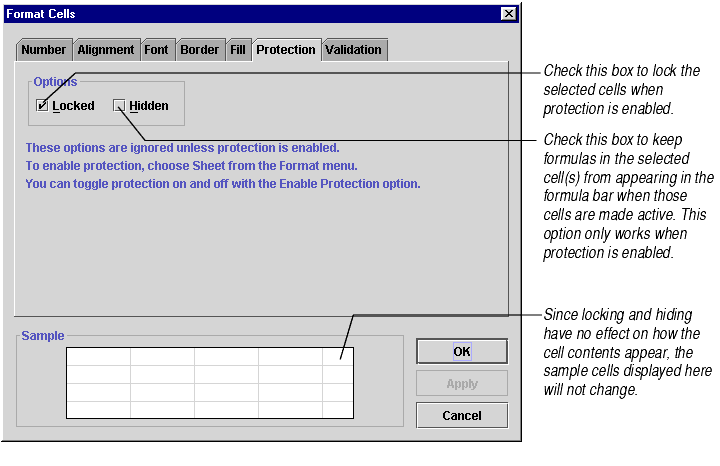Click the Apply button
The image size is (720, 466).
click(x=461, y=384)
